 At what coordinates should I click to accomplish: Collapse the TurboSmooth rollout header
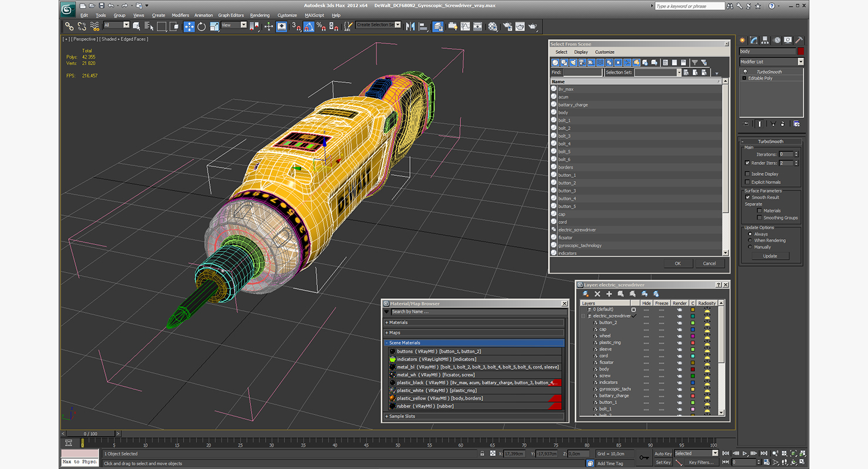point(771,141)
